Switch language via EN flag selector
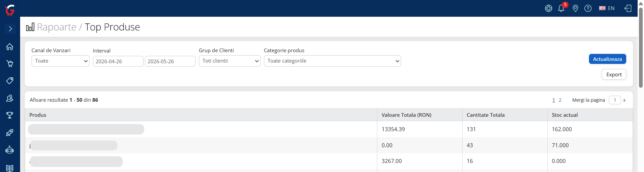 pos(607,8)
